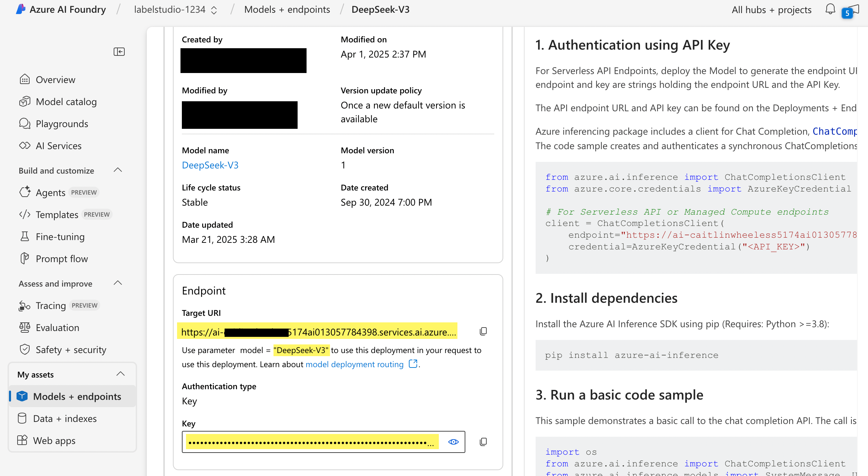View All hubs + projects

[771, 10]
